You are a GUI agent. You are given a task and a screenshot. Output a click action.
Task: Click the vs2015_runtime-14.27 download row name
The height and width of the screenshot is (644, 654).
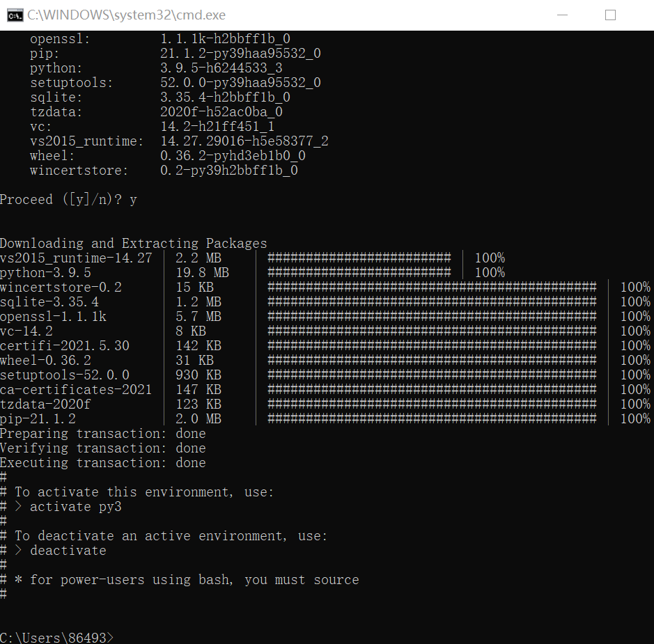[x=76, y=258]
